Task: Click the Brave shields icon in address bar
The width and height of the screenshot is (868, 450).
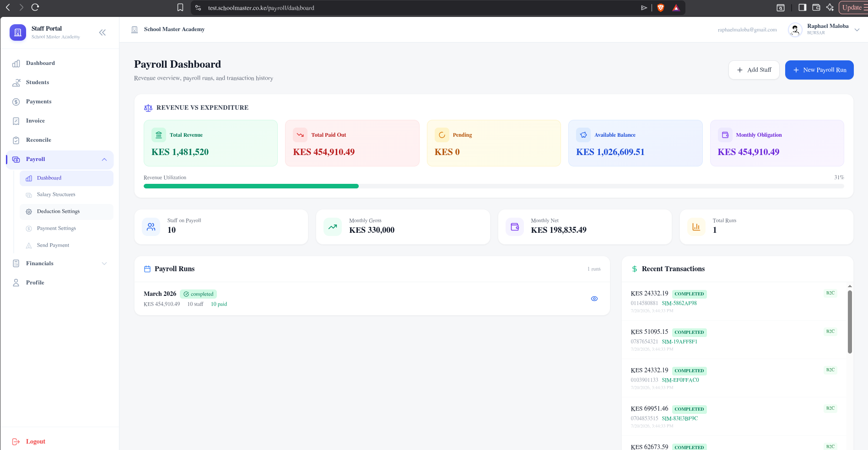Action: tap(661, 8)
